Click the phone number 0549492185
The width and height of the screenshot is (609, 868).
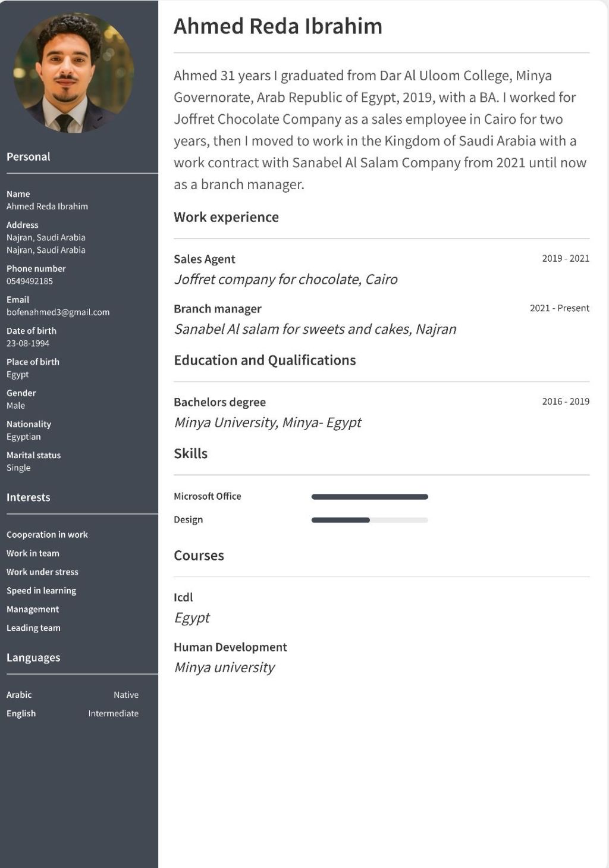click(30, 281)
